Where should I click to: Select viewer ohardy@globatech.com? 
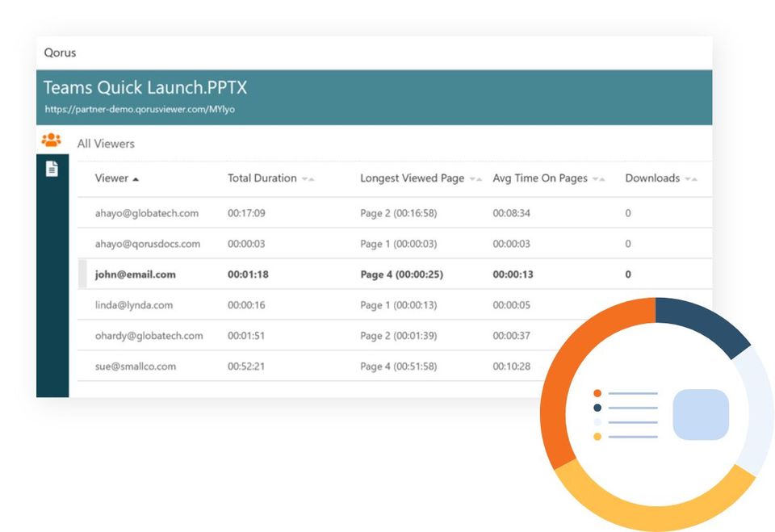149,336
